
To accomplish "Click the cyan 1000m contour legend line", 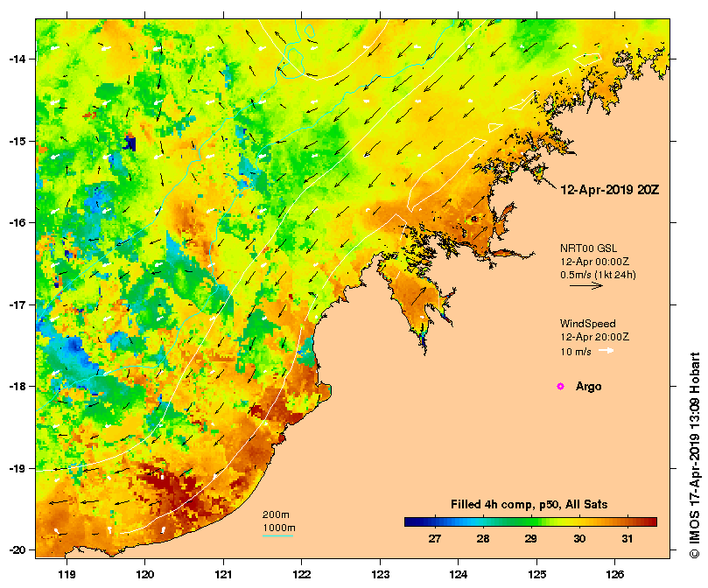I will pos(277,536).
